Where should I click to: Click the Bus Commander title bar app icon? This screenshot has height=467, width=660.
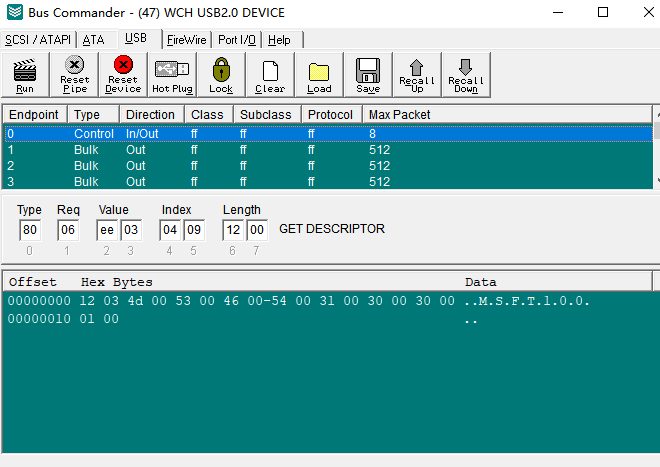(x=15, y=12)
